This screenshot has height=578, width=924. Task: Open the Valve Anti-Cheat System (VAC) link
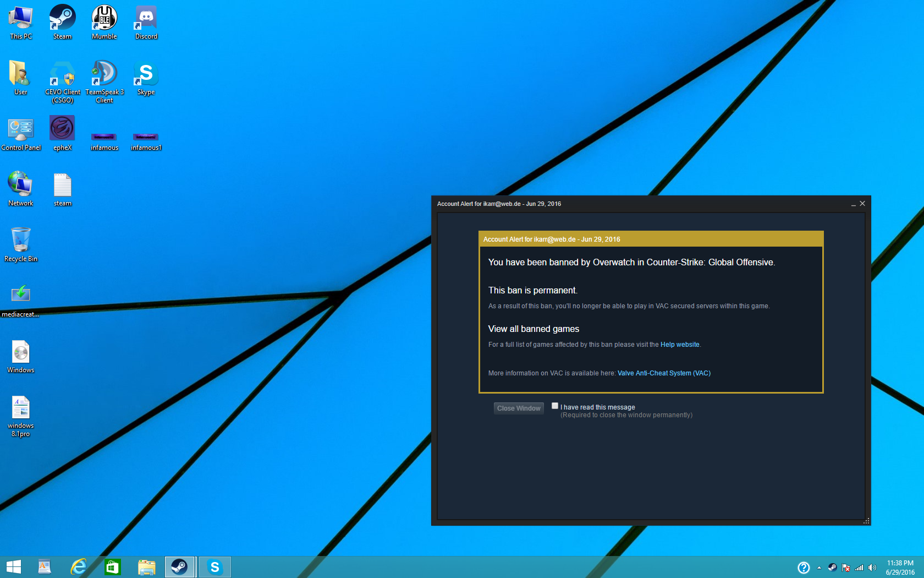(664, 373)
